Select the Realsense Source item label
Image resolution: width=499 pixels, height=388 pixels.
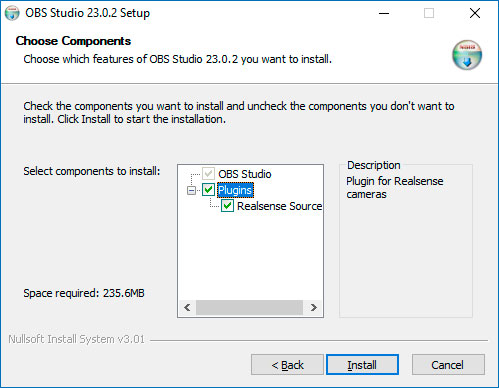coord(279,206)
